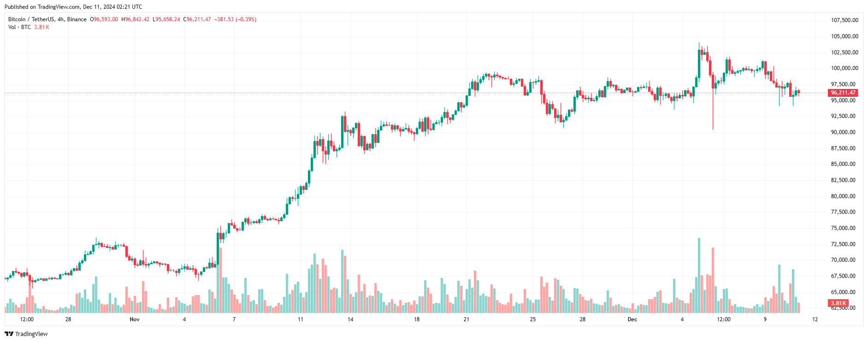Click the 107,500.00 price axis label
Image resolution: width=868 pixels, height=342 pixels.
click(x=844, y=20)
